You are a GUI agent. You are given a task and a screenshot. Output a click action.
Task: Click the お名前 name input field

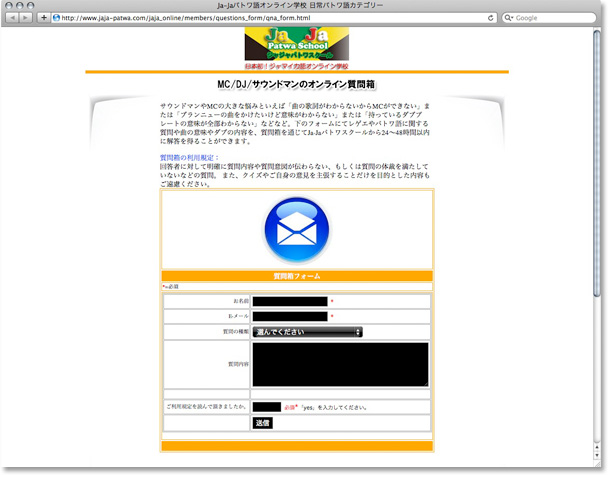[x=290, y=301]
